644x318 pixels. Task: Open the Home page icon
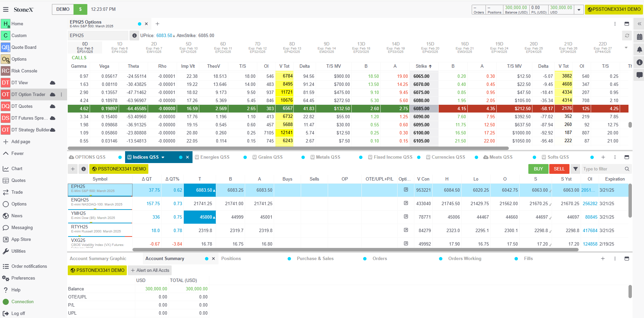click(5, 24)
